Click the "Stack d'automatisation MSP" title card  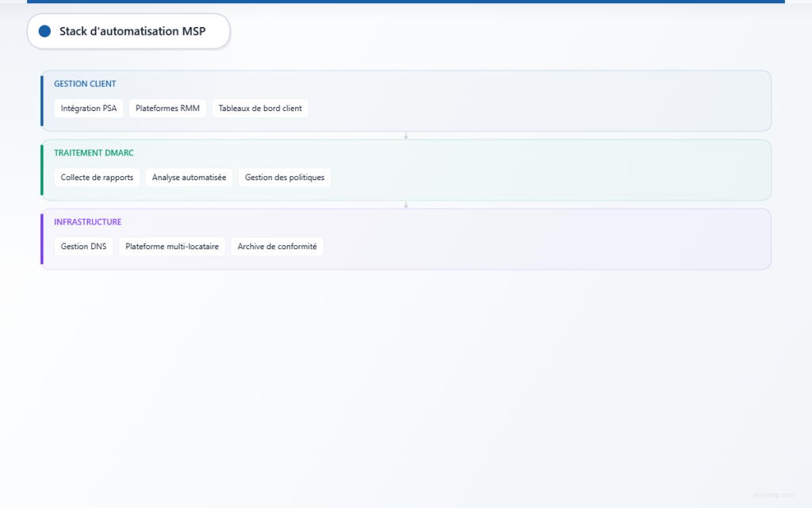click(128, 31)
